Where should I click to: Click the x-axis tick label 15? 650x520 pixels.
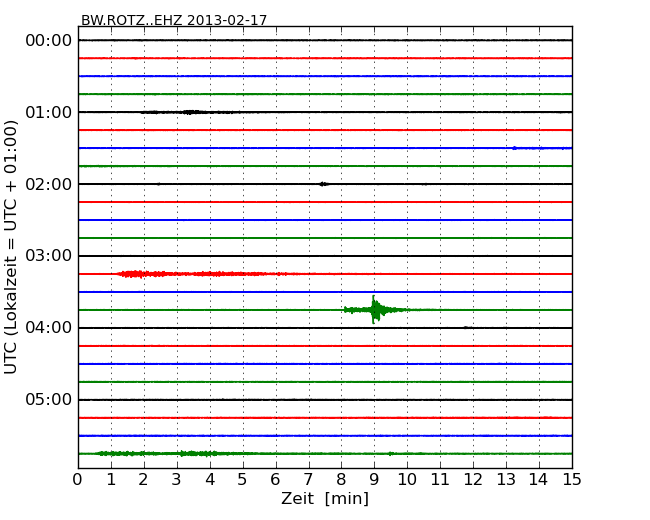pyautogui.click(x=572, y=480)
